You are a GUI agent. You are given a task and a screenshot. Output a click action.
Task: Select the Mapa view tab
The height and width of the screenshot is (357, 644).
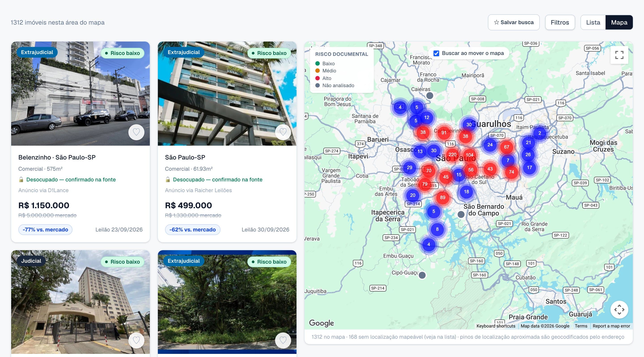tap(619, 23)
